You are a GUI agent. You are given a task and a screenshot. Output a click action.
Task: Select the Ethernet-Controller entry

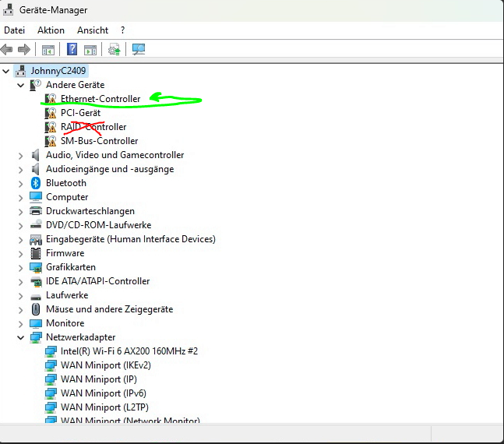click(x=100, y=99)
